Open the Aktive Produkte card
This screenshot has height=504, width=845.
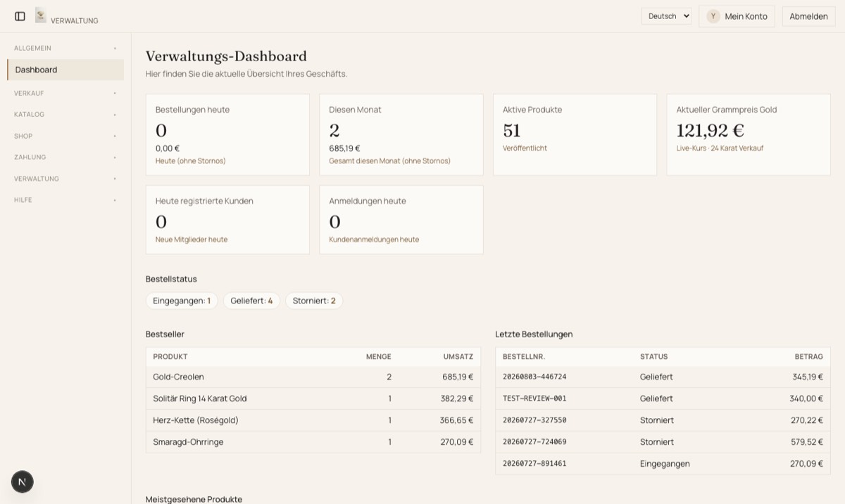click(575, 134)
